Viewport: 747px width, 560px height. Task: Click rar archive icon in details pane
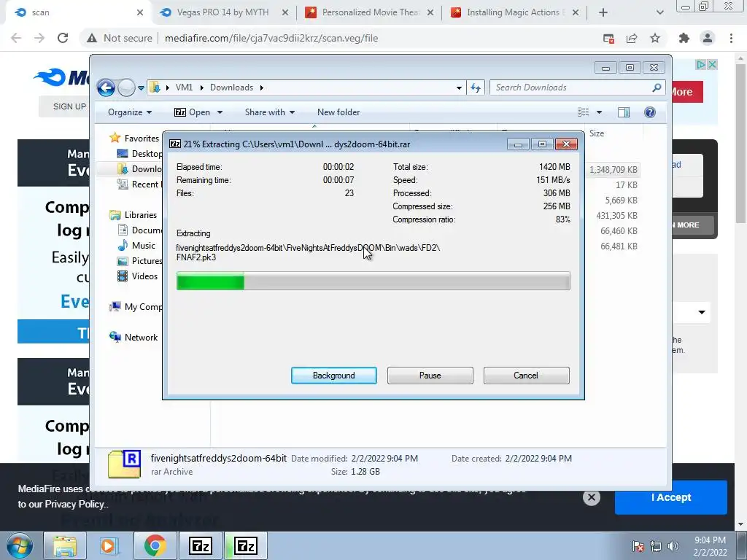(124, 464)
